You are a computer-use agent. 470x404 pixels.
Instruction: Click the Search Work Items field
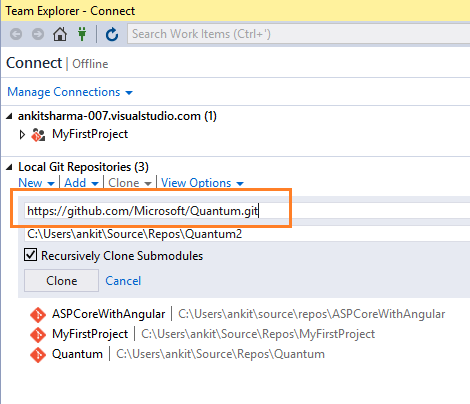point(299,34)
